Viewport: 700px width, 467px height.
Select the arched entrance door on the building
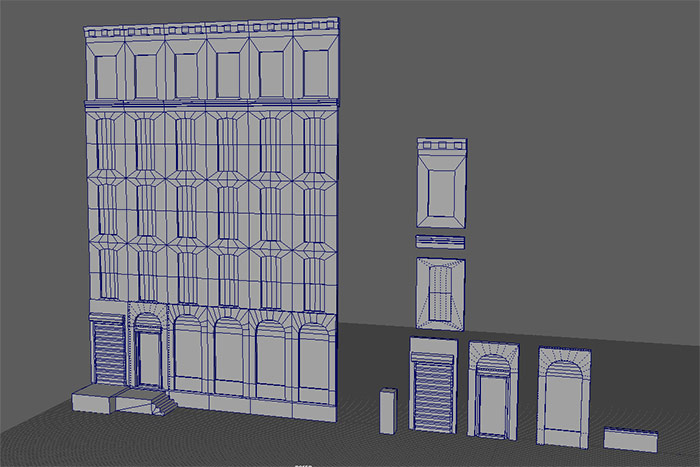pos(148,355)
